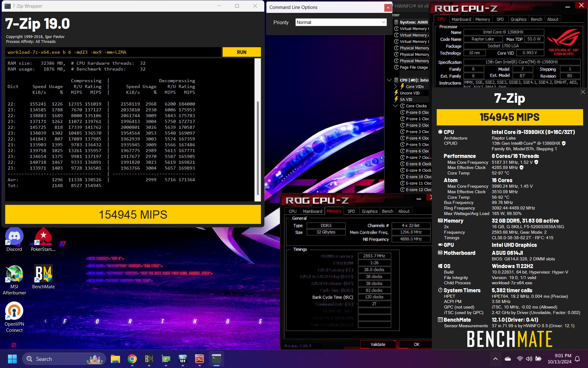Image resolution: width=588 pixels, height=368 pixels.
Task: Select About tab in top ROG CPU-Z
Action: pos(552,19)
